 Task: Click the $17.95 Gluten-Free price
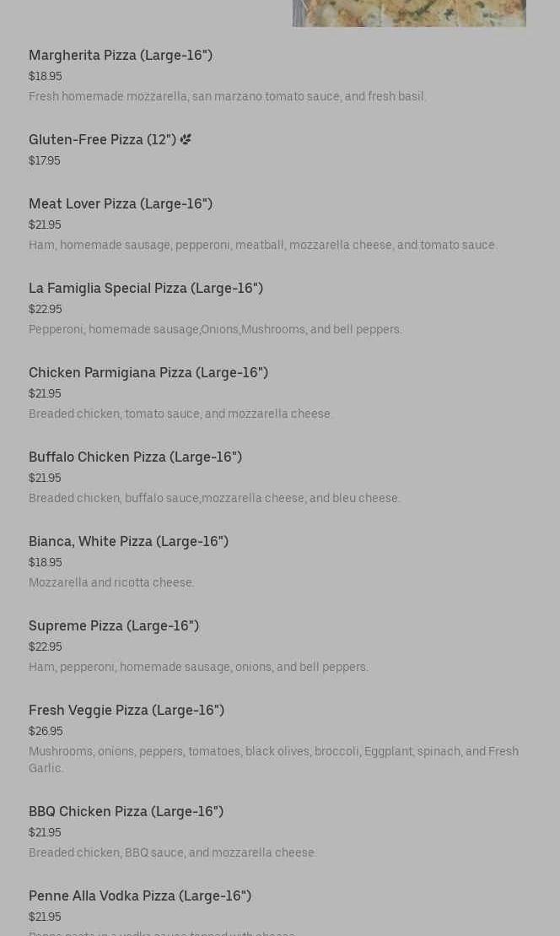coord(45,161)
